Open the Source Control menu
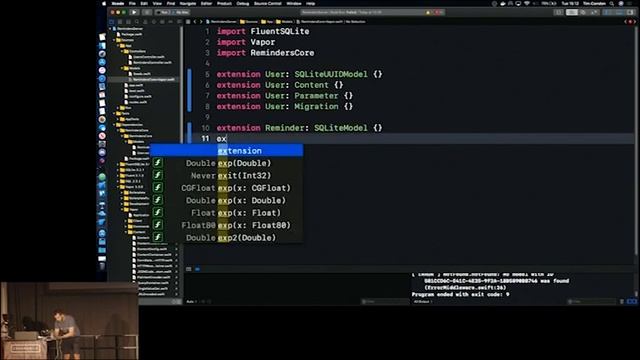 267,3
